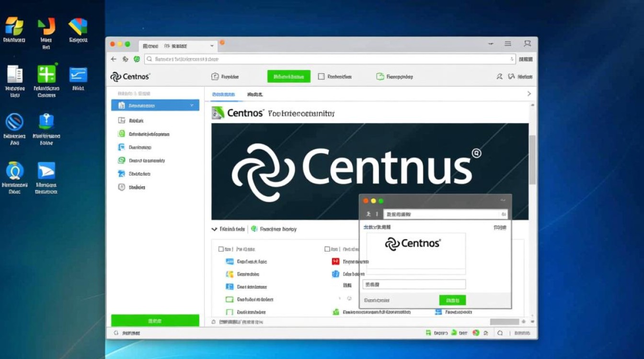The height and width of the screenshot is (359, 644).
Task: Click the green button in the popup dialog
Action: tap(452, 300)
